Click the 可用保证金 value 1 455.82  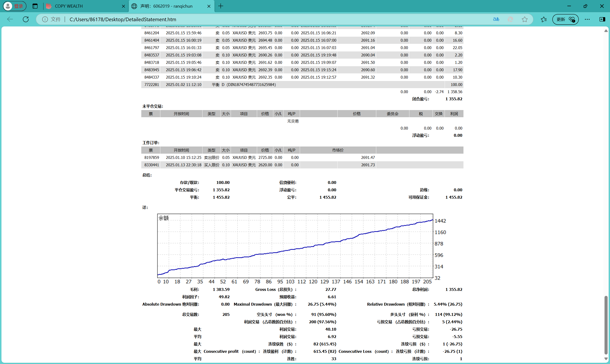click(x=454, y=197)
